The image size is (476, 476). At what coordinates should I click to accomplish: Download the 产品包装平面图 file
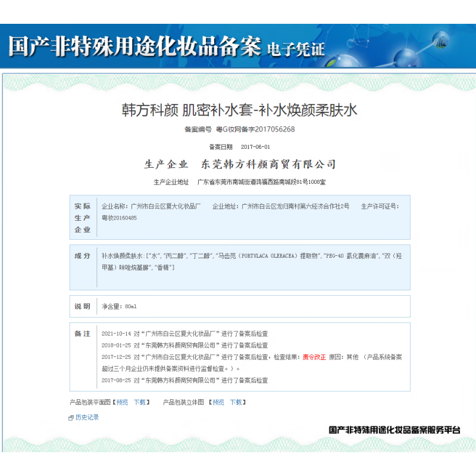(x=140, y=402)
